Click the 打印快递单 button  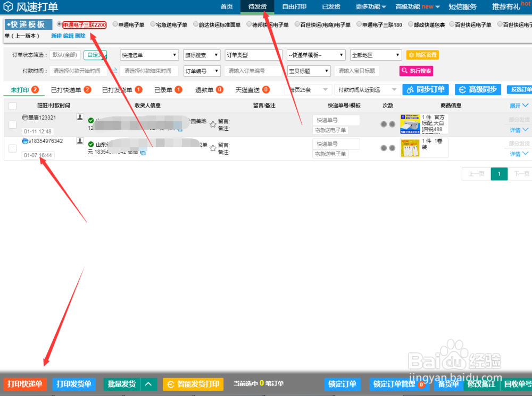pyautogui.click(x=25, y=384)
